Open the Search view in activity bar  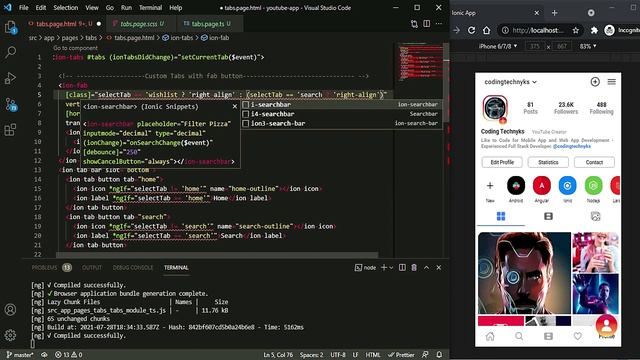click(10, 52)
